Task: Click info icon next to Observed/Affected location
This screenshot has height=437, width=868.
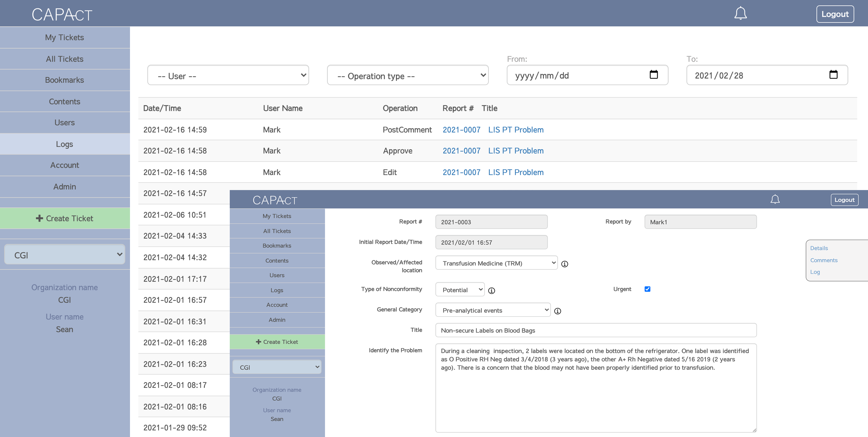Action: [x=565, y=264]
